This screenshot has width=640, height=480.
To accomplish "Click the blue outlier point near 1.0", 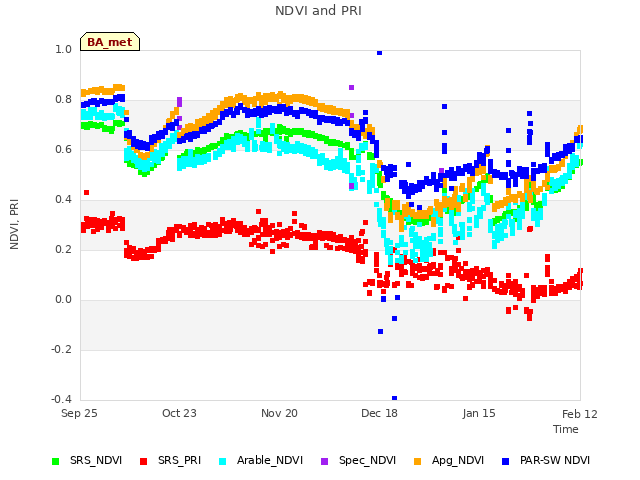I will 379,53.
